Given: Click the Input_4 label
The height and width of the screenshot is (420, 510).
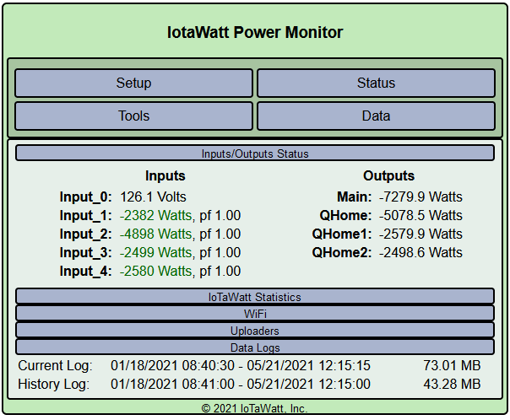Looking at the screenshot, I should pos(86,271).
